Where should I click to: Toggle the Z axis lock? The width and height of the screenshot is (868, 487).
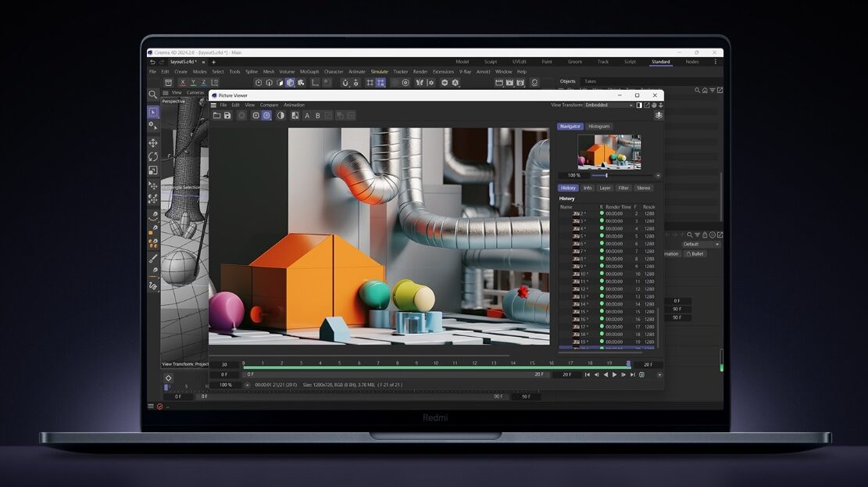pyautogui.click(x=204, y=82)
